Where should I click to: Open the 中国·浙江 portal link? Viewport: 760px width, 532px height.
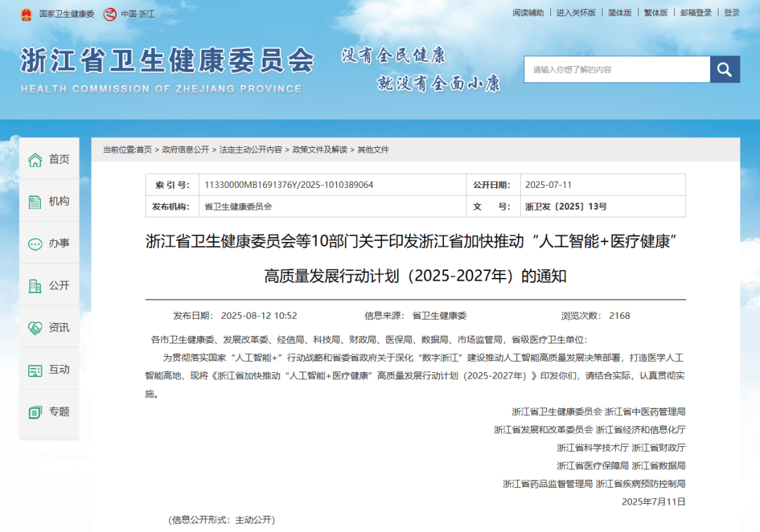129,13
